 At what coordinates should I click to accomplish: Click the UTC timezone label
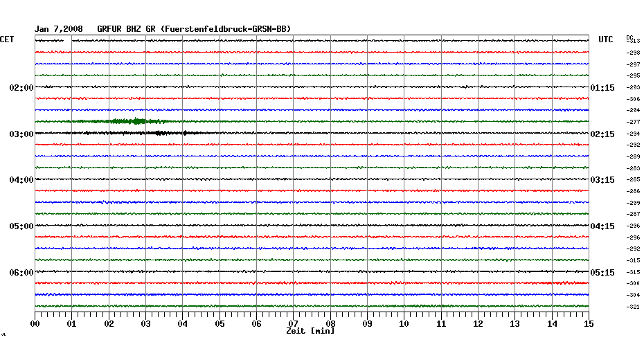coord(605,39)
